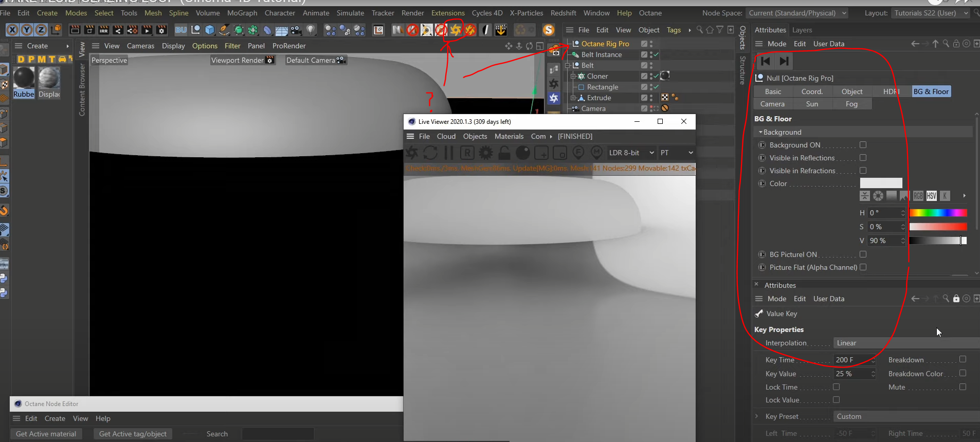This screenshot has height=442, width=980.
Task: Select the Cube primitive icon
Action: tap(210, 30)
